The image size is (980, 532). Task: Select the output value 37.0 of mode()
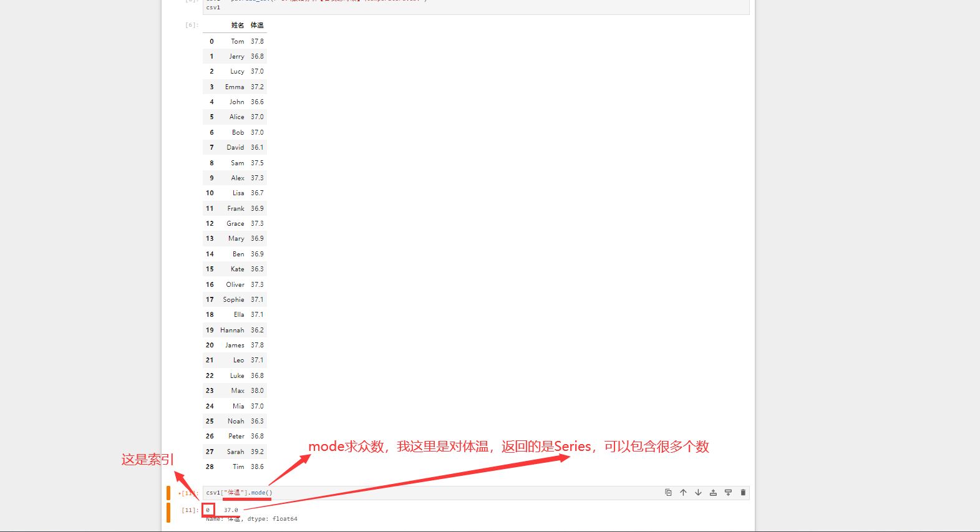[x=231, y=510]
